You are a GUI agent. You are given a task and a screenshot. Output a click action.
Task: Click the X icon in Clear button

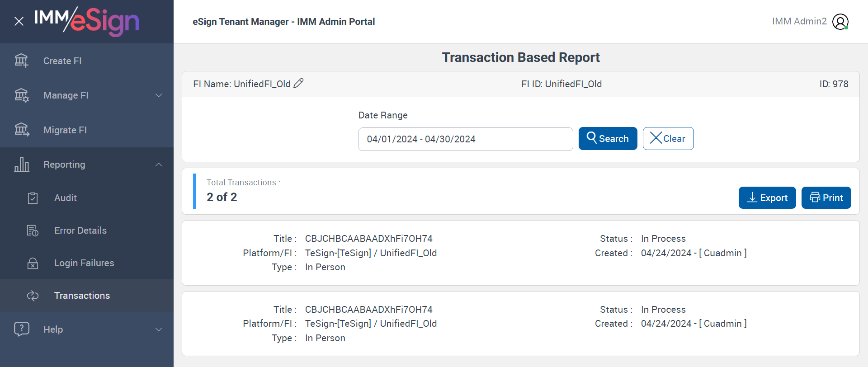coord(656,138)
